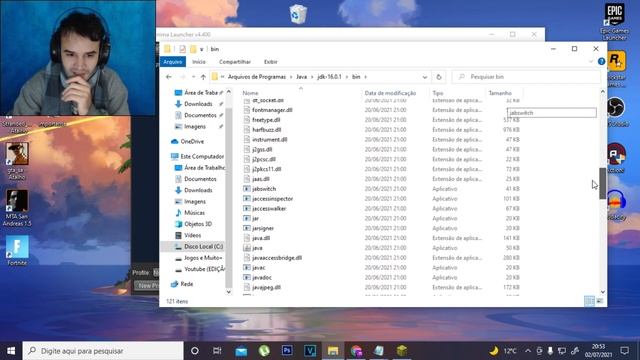Viewport: 640px width, 360px height.
Task: Select the freetype.dll file
Action: (266, 120)
